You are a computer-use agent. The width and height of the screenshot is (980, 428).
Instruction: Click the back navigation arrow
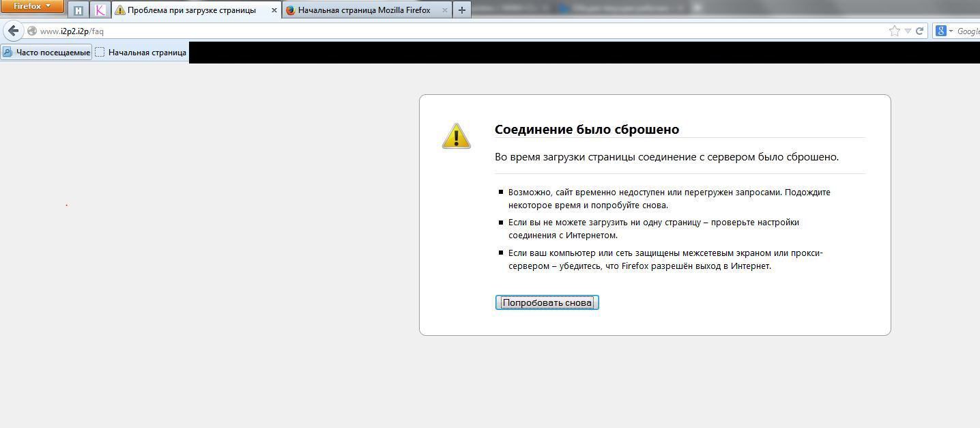pyautogui.click(x=13, y=31)
